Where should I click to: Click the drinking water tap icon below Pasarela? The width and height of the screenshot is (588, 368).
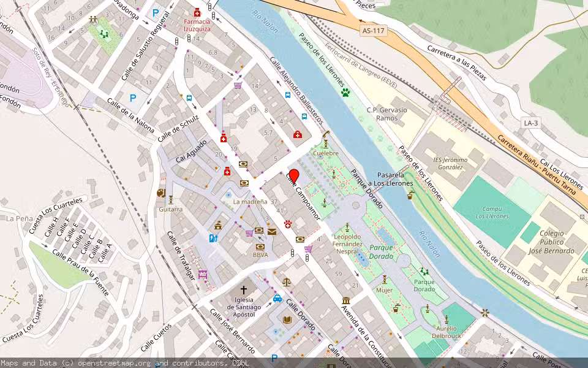click(x=410, y=195)
